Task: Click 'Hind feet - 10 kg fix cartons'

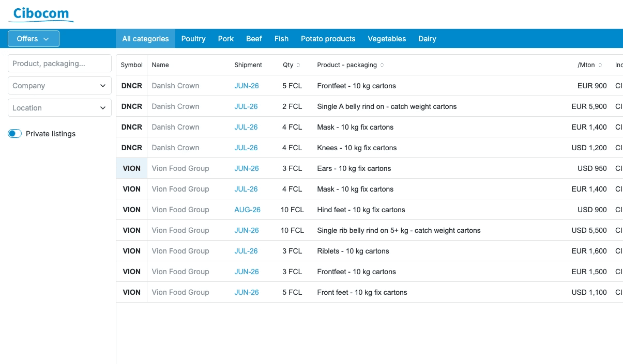Action: pos(361,210)
